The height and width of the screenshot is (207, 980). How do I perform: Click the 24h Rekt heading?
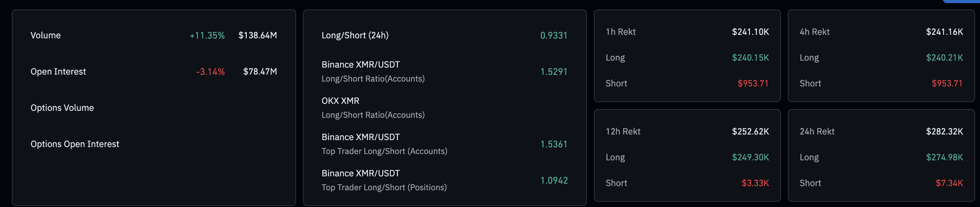tap(817, 131)
